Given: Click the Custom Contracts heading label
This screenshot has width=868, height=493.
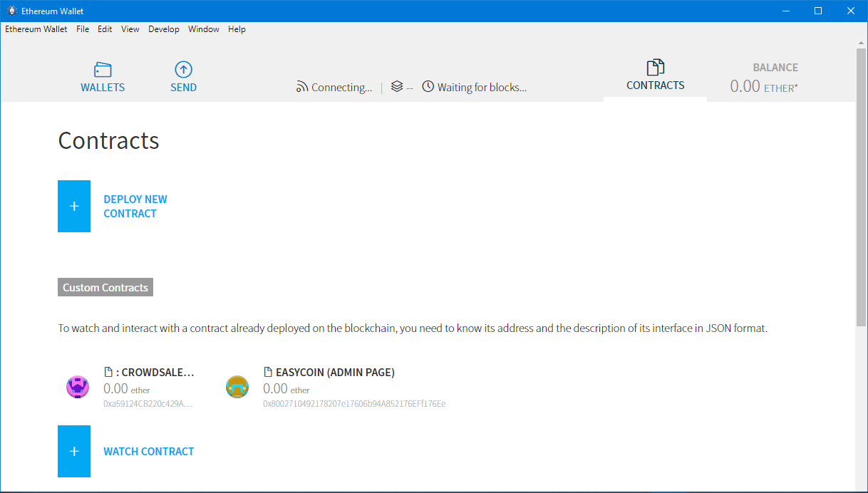Looking at the screenshot, I should pos(105,288).
